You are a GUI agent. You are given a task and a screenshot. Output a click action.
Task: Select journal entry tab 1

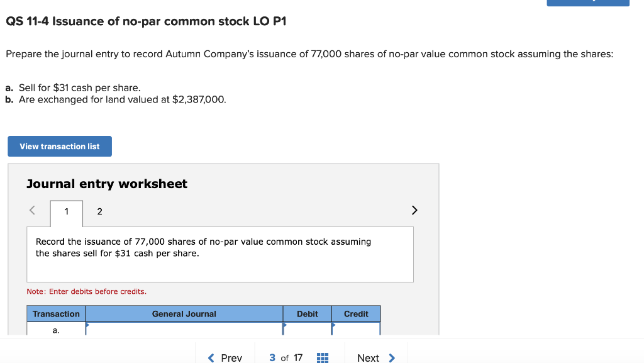point(66,212)
